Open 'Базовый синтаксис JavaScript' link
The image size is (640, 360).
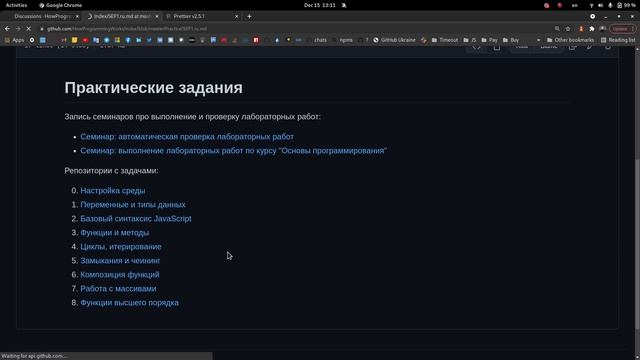coord(136,218)
